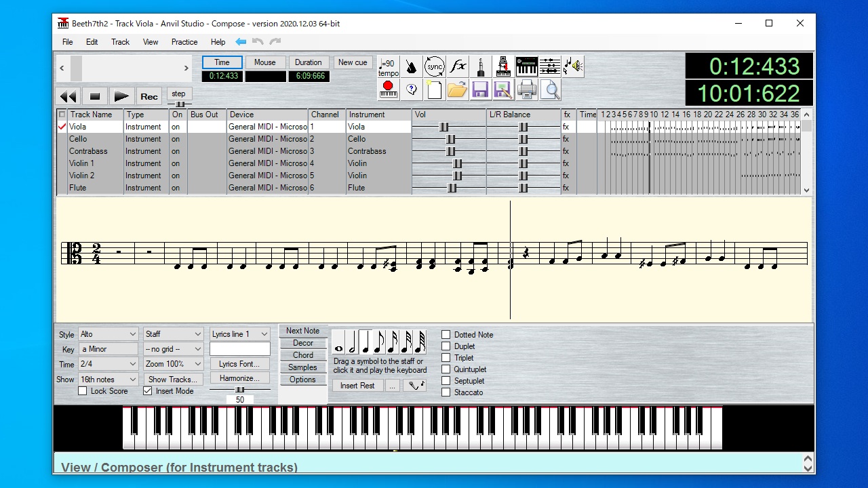Click the pipe and note button beside Insert Rest
The image size is (868, 488).
click(x=414, y=386)
